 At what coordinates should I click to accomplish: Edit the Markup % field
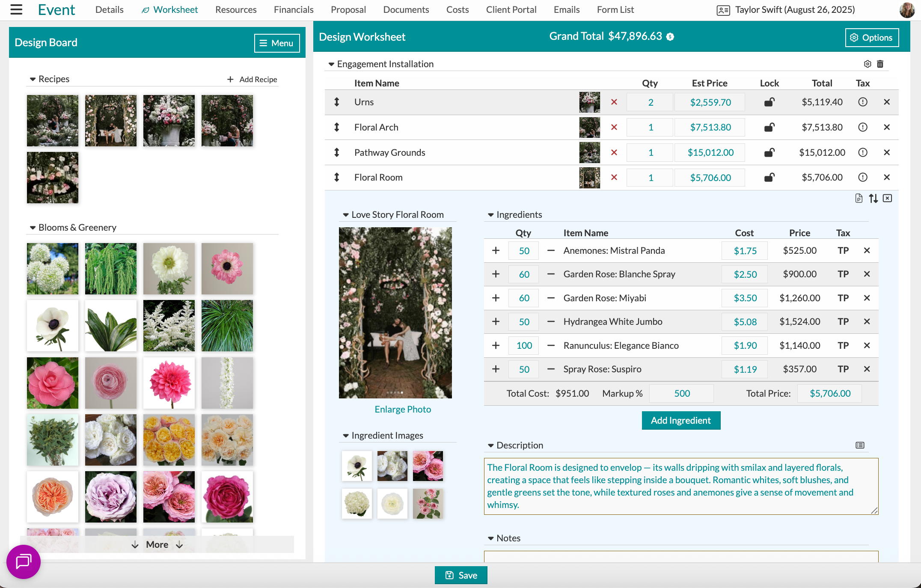[682, 393]
